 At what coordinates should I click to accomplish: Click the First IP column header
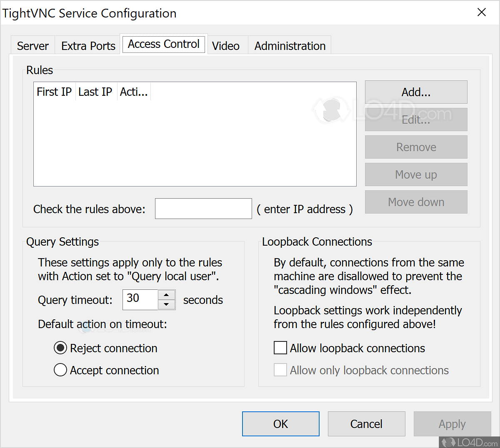pos(54,92)
